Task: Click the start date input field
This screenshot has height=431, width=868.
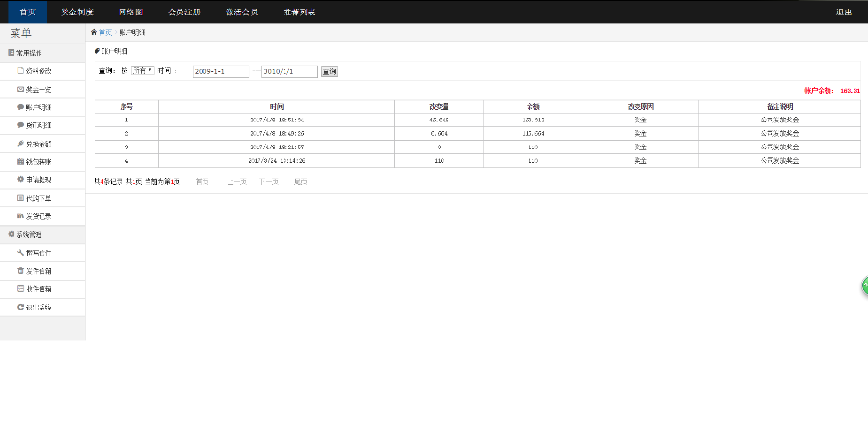Action: tap(221, 71)
